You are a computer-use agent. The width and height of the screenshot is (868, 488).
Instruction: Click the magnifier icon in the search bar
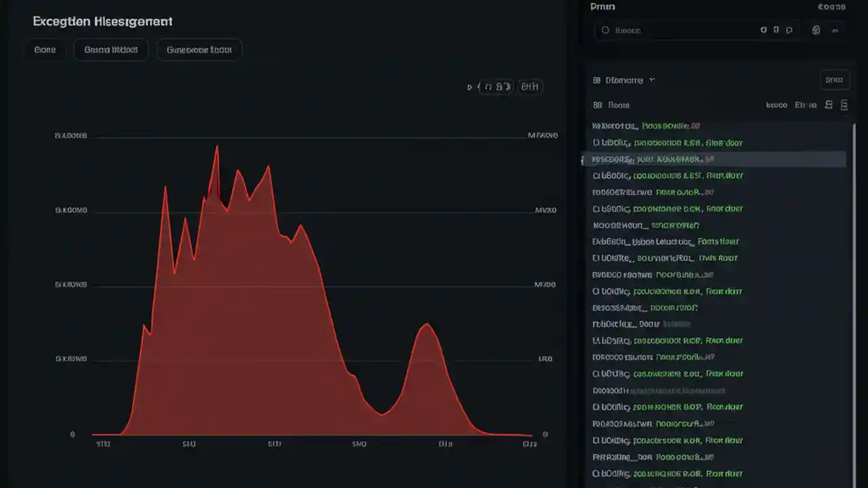[605, 30]
